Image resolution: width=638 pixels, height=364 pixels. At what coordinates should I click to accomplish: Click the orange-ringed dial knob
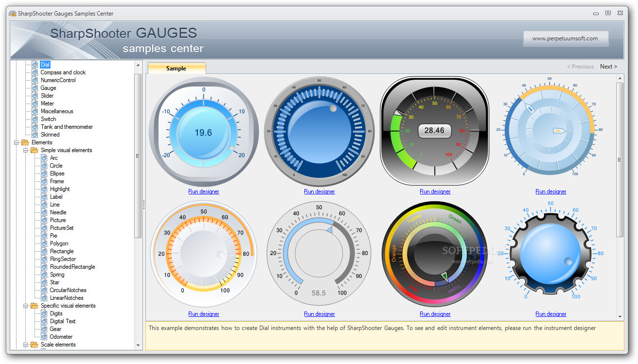pos(204,254)
